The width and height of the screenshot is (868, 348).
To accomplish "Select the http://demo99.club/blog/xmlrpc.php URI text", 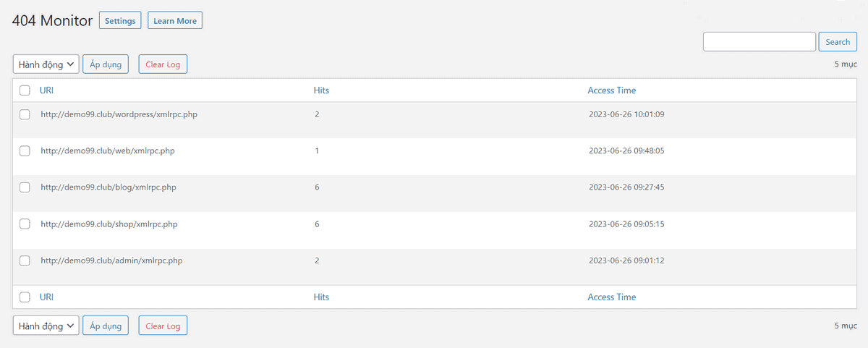I will [109, 187].
